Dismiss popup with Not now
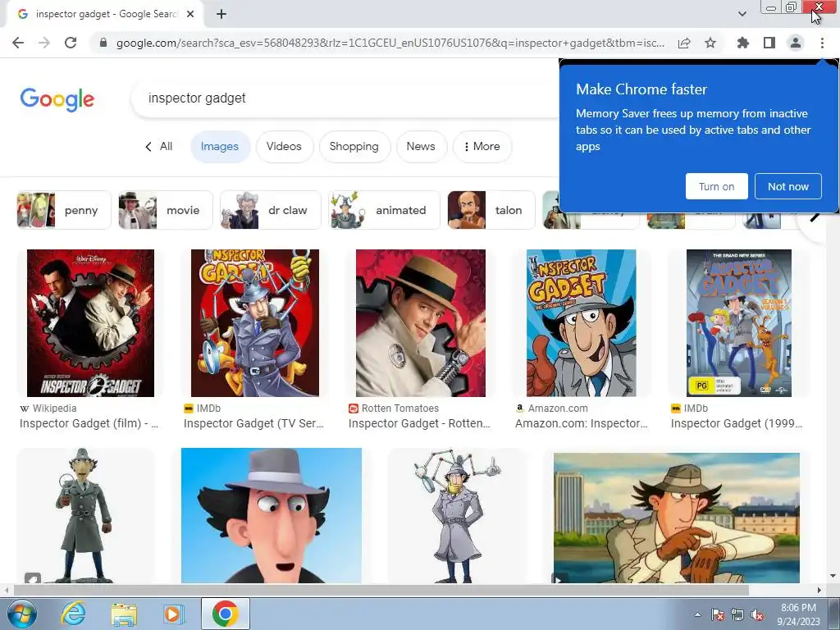840x630 pixels. 788,186
